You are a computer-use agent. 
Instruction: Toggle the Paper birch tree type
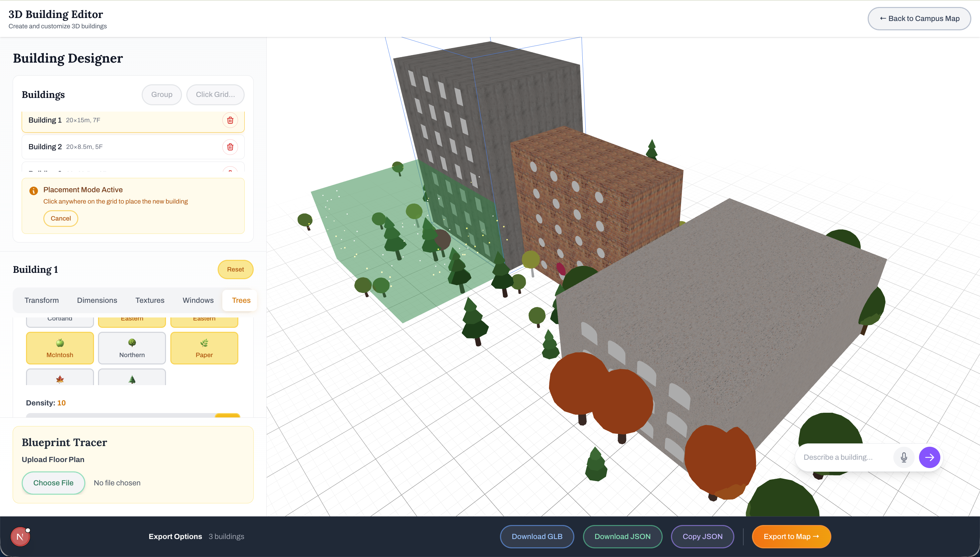pos(204,348)
